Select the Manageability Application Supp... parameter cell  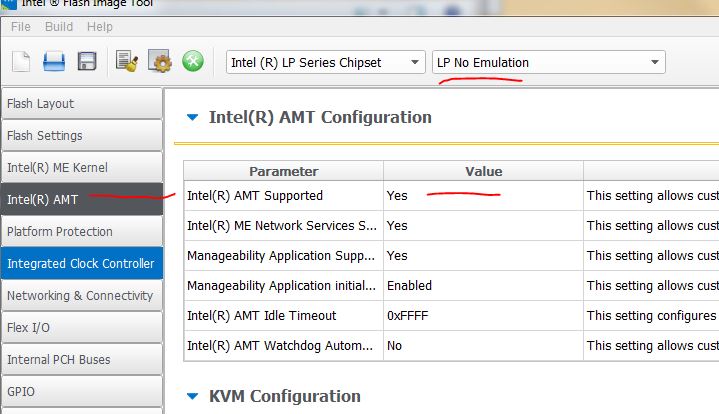[283, 256]
